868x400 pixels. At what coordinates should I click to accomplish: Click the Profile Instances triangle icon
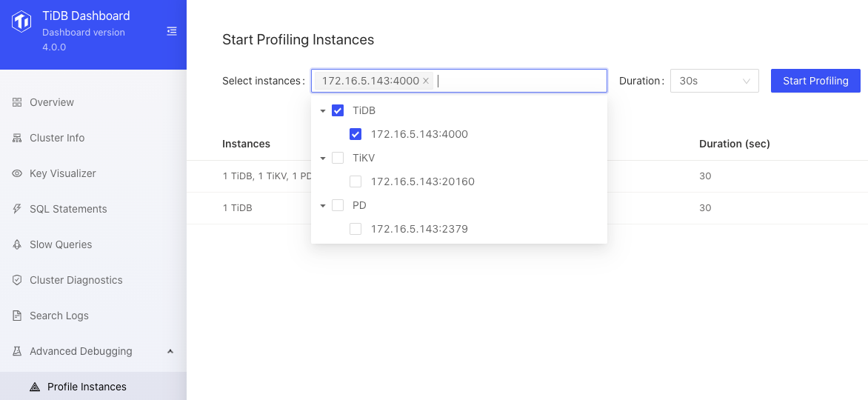coord(35,387)
